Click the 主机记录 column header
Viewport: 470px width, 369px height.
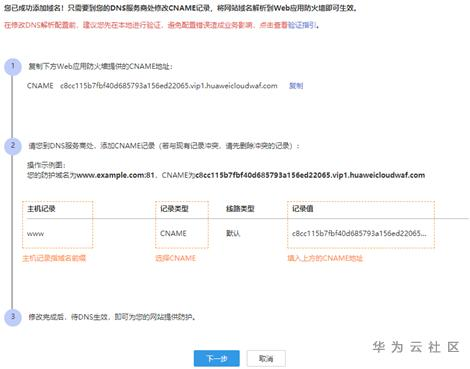click(41, 209)
